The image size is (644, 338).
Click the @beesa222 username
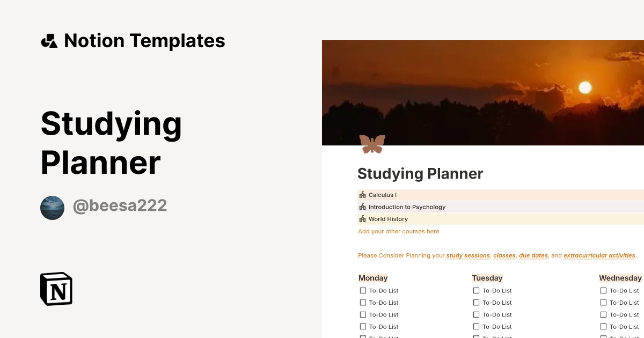click(x=120, y=205)
